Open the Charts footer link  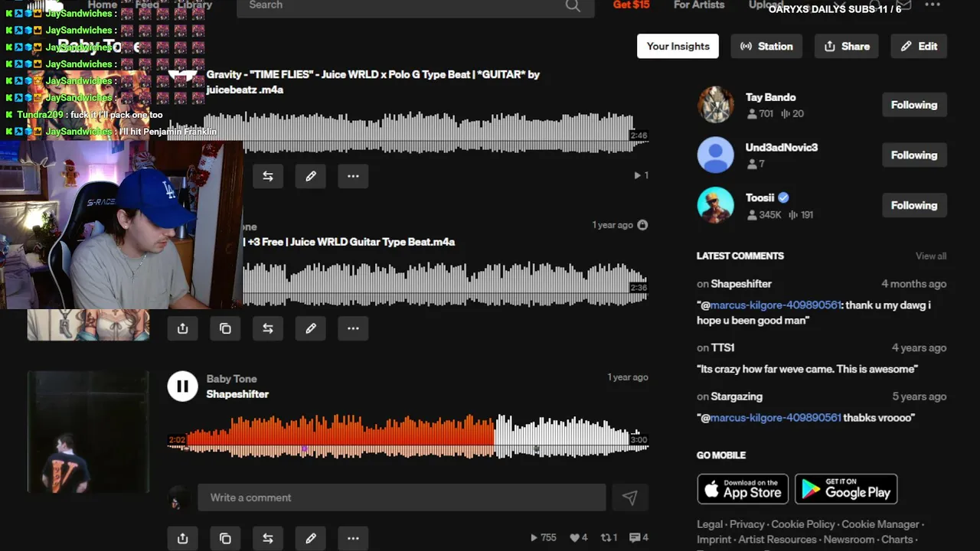tap(897, 540)
